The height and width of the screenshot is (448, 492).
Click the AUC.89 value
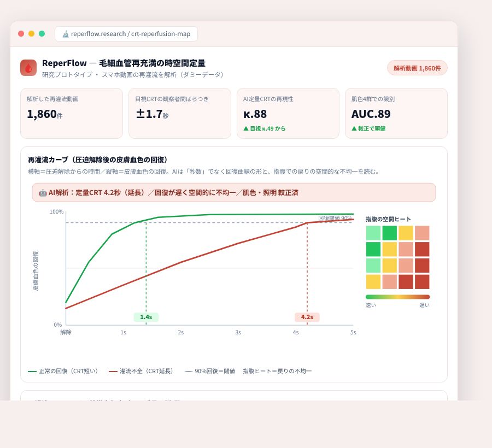[371, 114]
